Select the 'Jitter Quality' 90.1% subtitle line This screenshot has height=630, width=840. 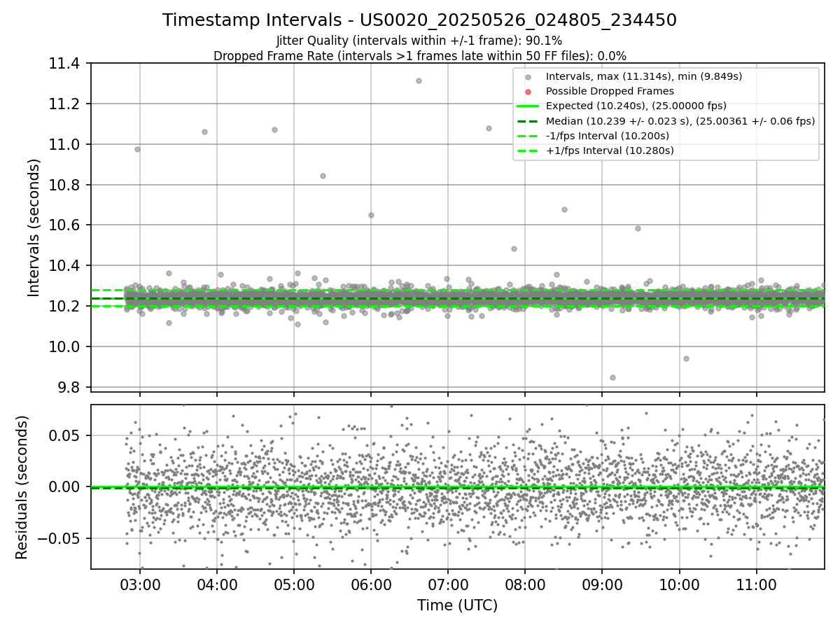pyautogui.click(x=419, y=41)
